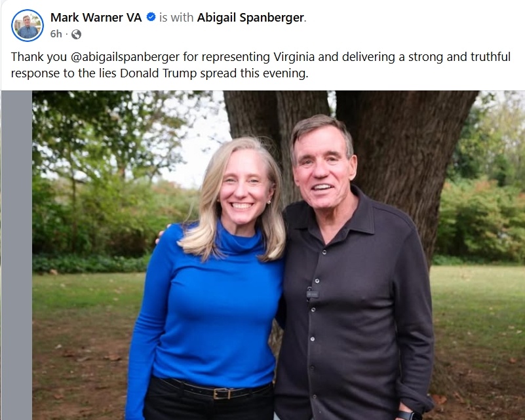Screen dimensions: 525x420
Task: Click the man's face in the photo
Action: point(321,167)
